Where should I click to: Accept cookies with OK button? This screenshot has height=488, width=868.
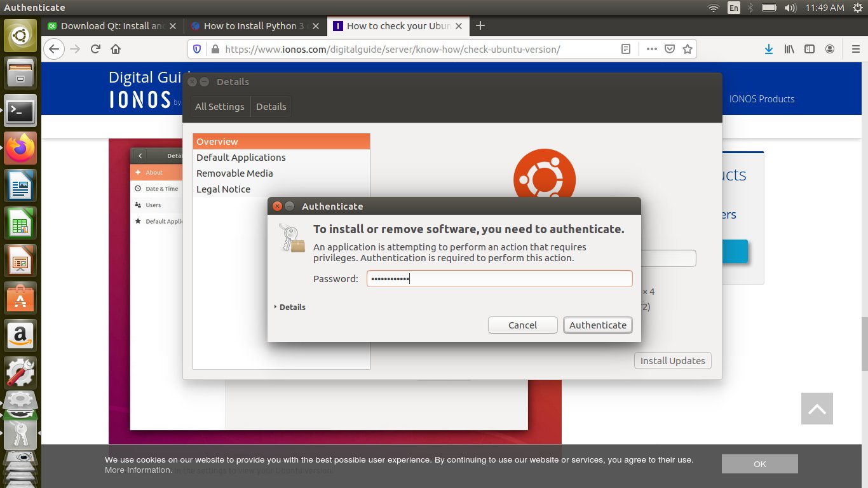(x=759, y=464)
